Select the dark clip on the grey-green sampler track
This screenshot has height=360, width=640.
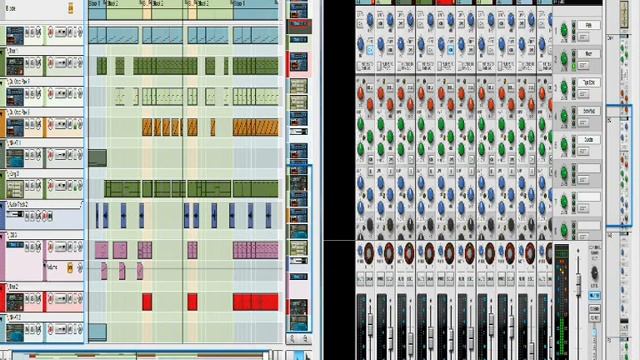tap(98, 158)
